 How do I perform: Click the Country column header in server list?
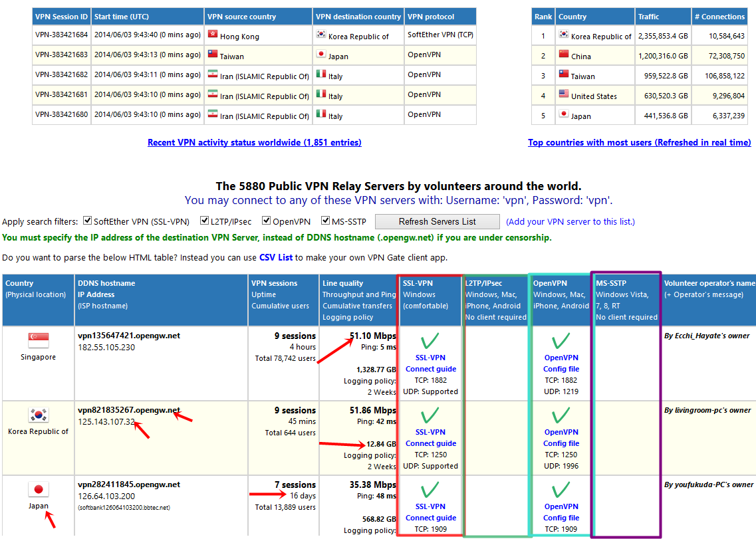tap(38, 300)
